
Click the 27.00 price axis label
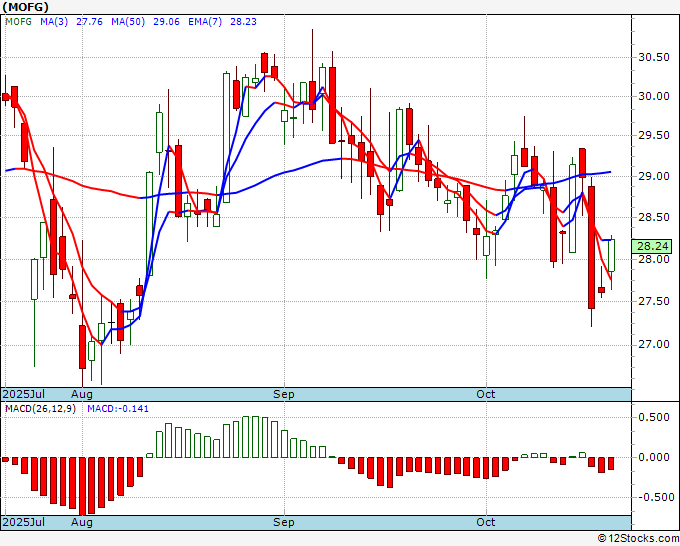coord(654,345)
